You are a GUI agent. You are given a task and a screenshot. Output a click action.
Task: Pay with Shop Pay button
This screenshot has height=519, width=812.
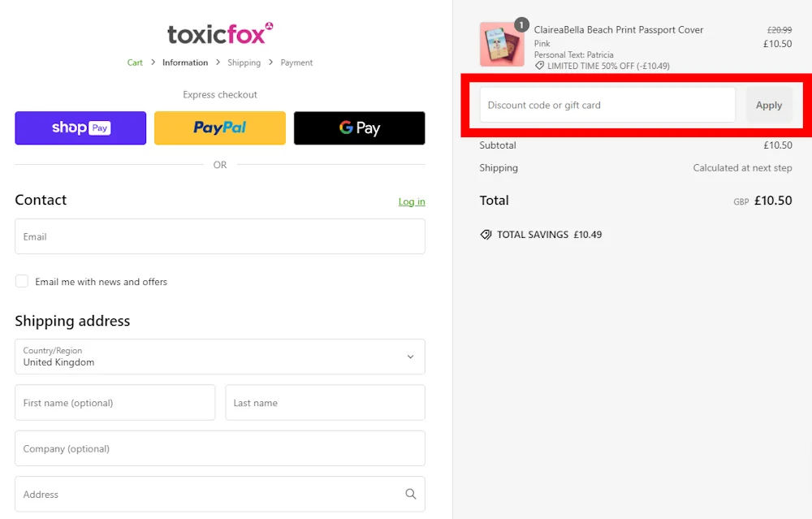pos(80,128)
